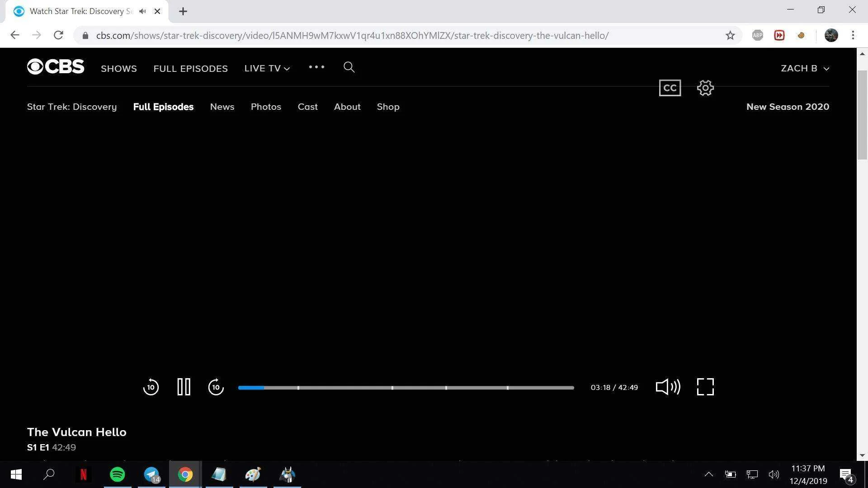Go to Star Trek: Discovery show home
The width and height of the screenshot is (868, 488).
(72, 107)
